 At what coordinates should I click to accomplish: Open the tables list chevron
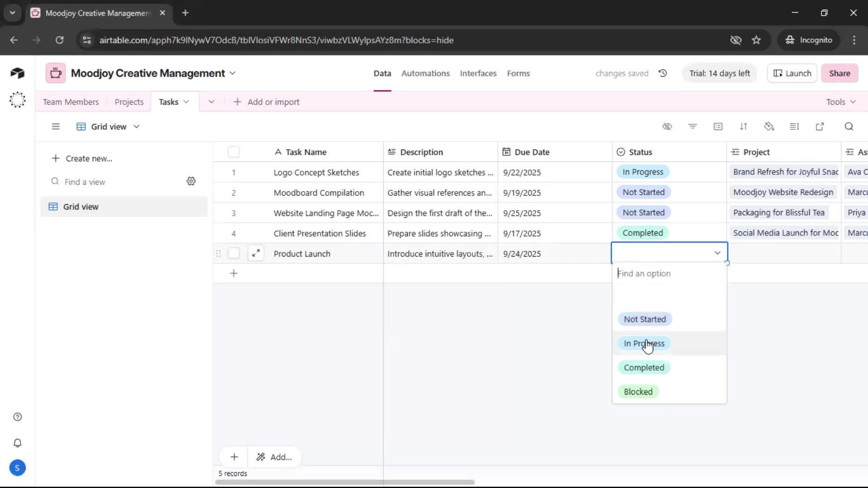211,102
